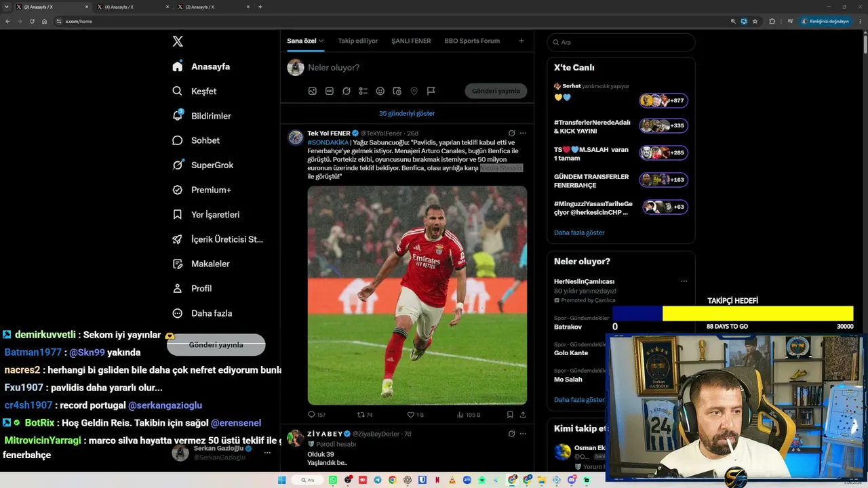Reply to the Tek Yol FENER post

point(317,415)
